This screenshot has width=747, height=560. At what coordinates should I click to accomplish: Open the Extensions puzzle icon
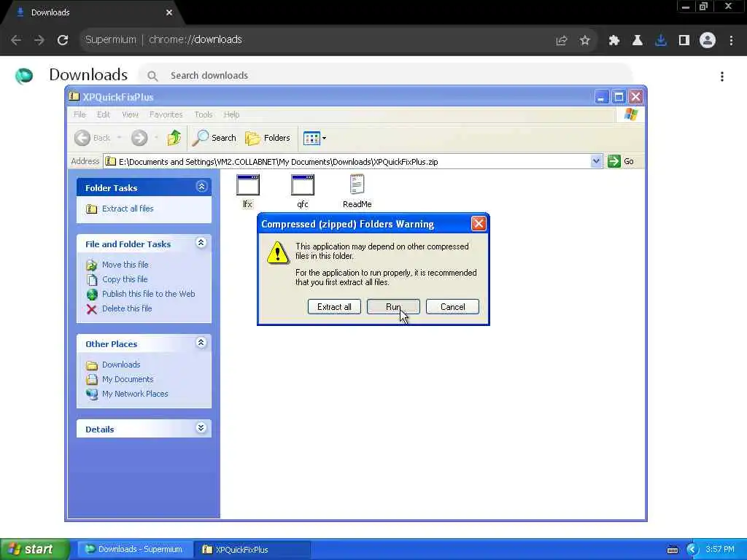[614, 41]
